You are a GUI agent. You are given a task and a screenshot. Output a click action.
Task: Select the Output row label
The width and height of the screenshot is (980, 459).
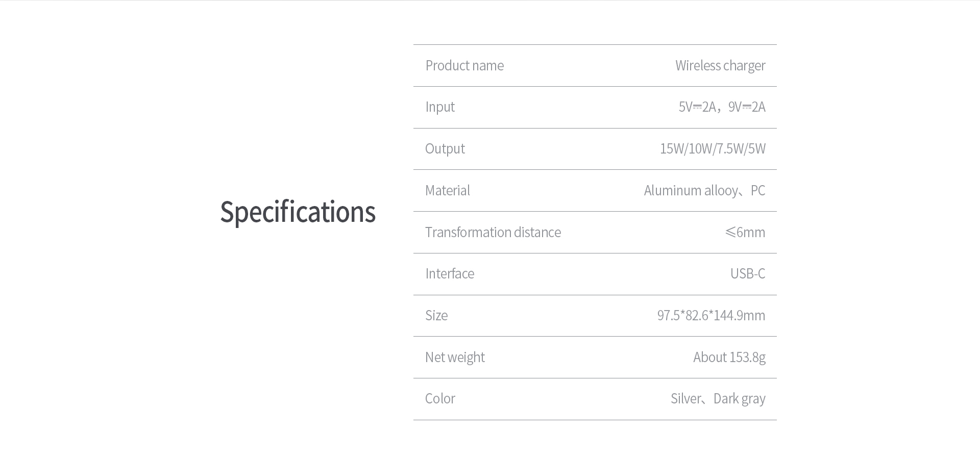click(x=445, y=149)
